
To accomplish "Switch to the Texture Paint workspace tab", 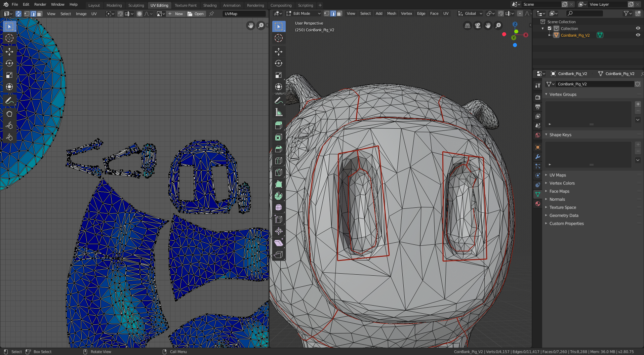I will tap(186, 5).
